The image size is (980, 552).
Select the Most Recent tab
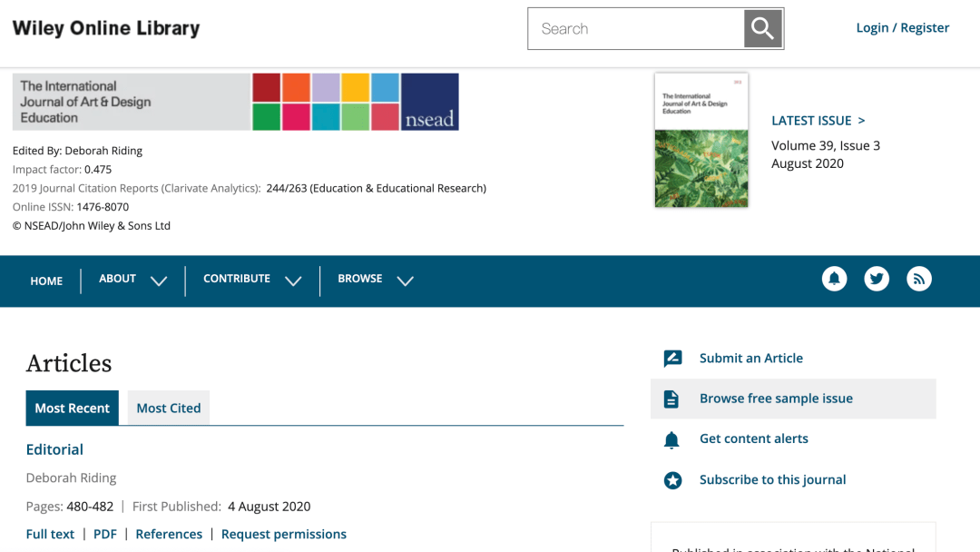72,409
